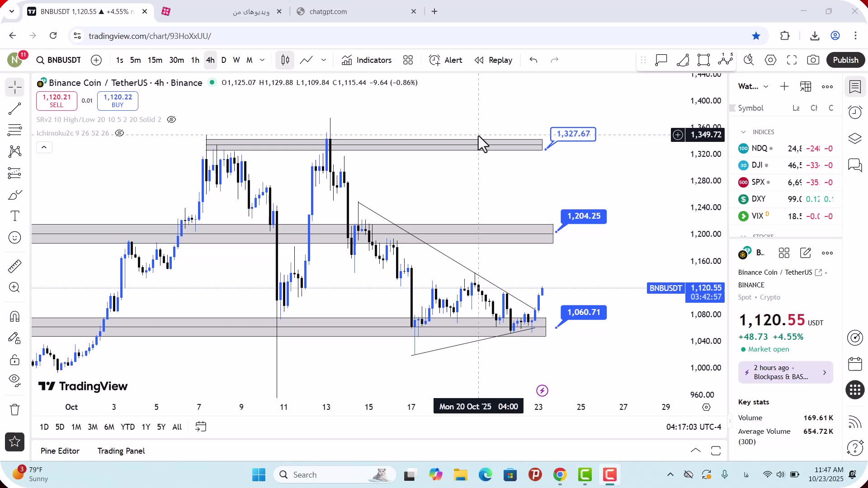The height and width of the screenshot is (488, 868).
Task: Switch to 15m timeframe
Action: pyautogui.click(x=155, y=60)
